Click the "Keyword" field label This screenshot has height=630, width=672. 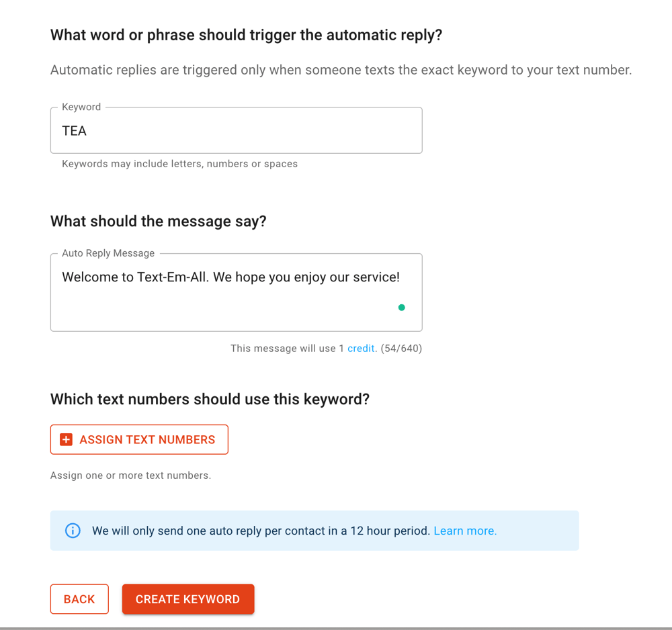tap(81, 107)
